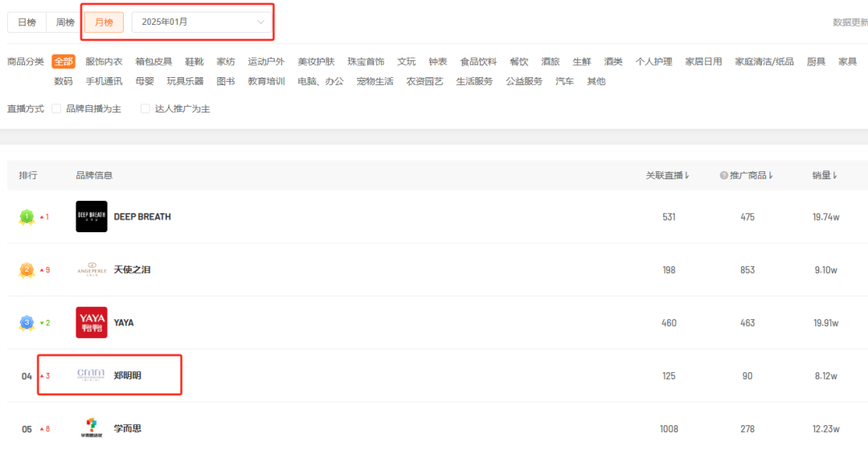Screen dimensions: 868x450
Task: Filter by 服饰内衣 category
Action: [104, 61]
